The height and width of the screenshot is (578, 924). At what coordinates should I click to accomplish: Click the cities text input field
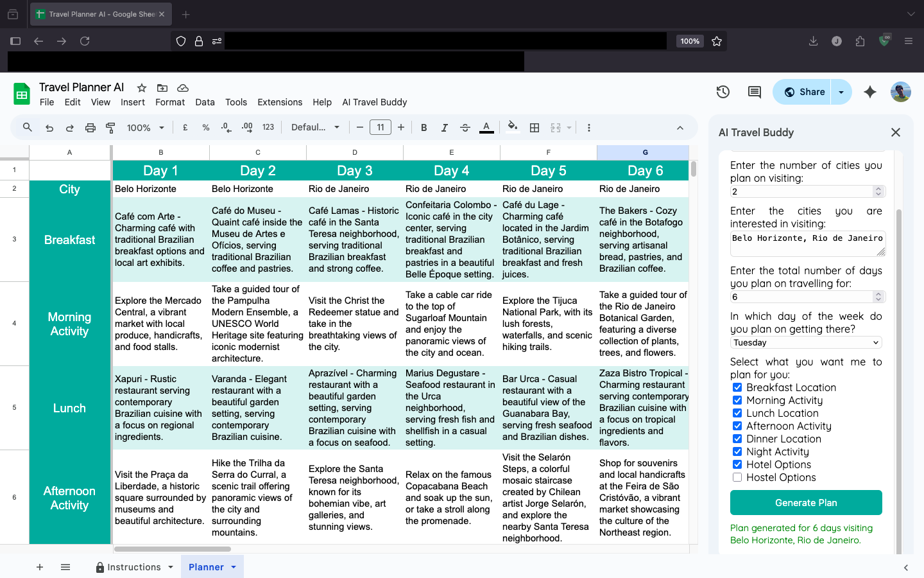pyautogui.click(x=806, y=243)
